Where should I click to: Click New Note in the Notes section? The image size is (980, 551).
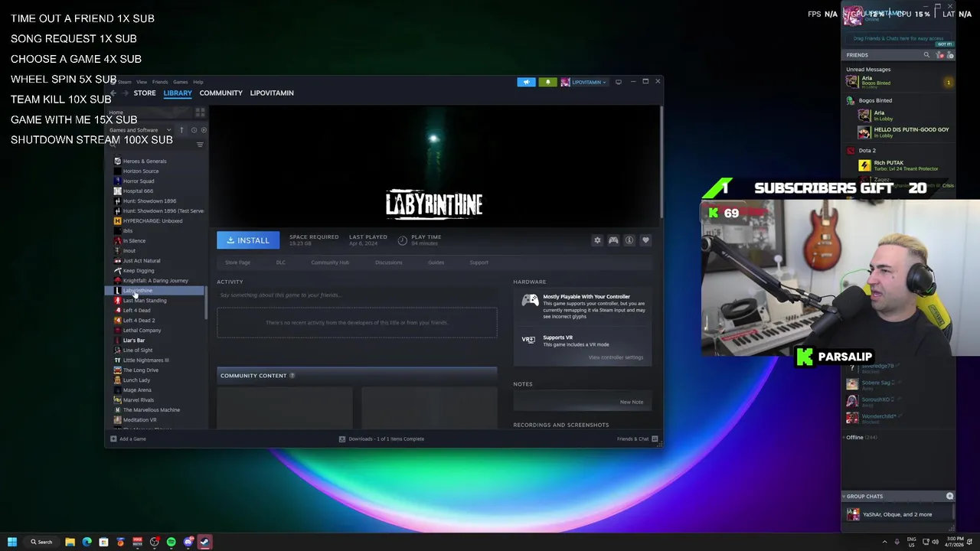click(632, 402)
